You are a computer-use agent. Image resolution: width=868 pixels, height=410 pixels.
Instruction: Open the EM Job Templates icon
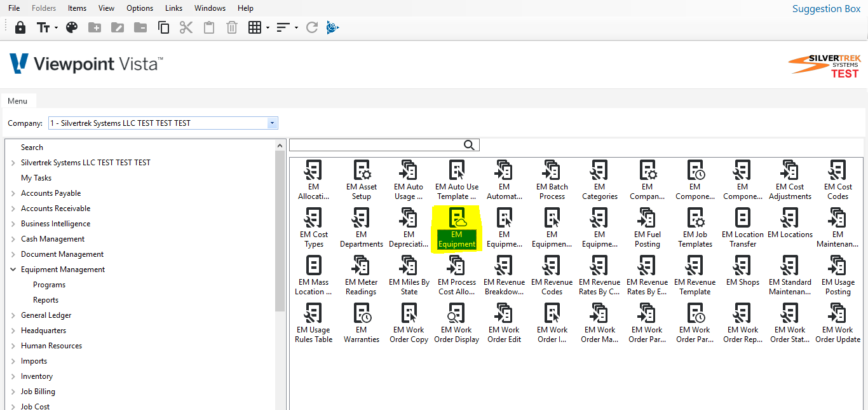pyautogui.click(x=695, y=228)
